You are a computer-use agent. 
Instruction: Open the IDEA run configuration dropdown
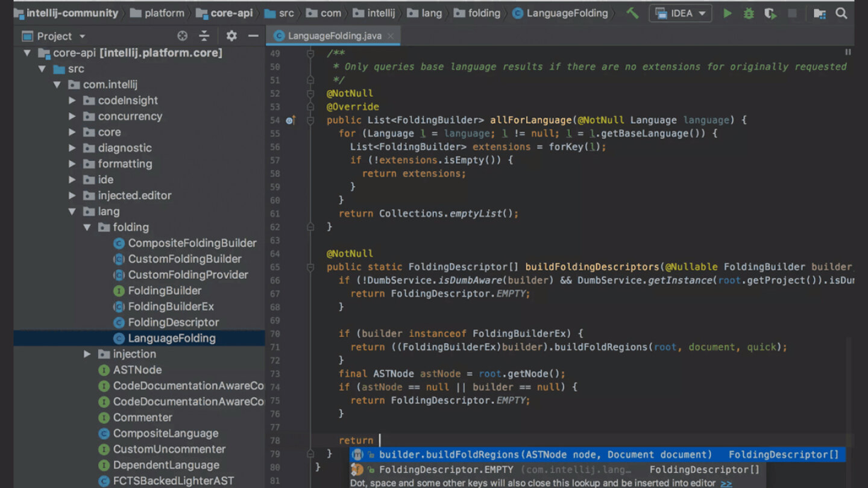[681, 13]
